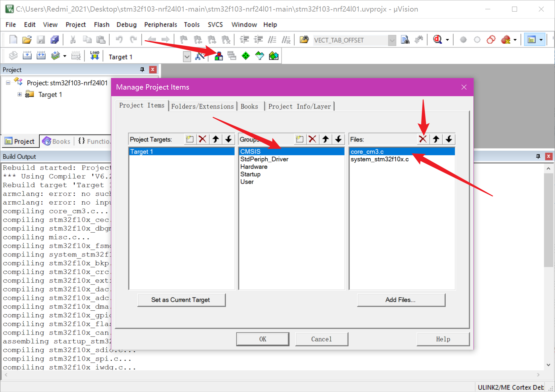Open window layout configuration icon
The height and width of the screenshot is (392, 555).
tap(531, 40)
